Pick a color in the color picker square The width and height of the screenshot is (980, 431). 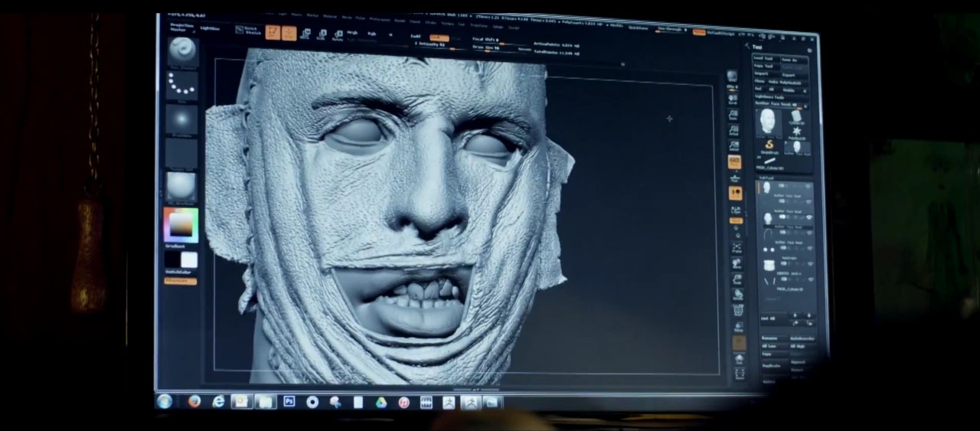click(x=181, y=225)
